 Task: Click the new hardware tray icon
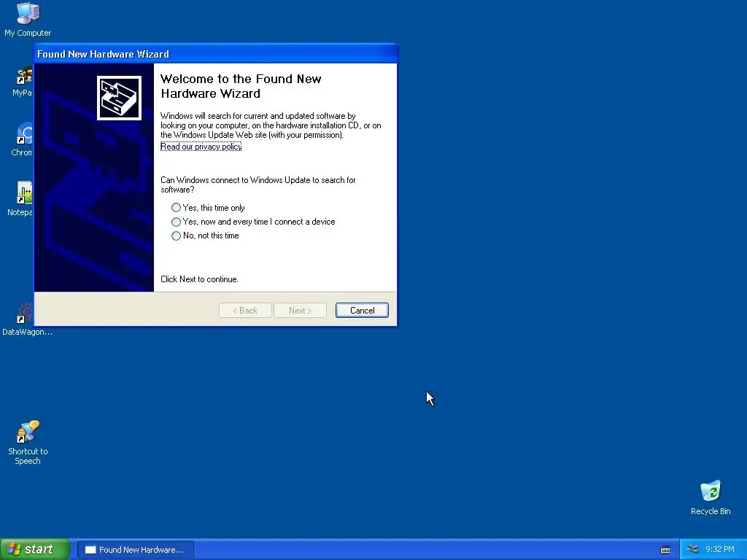point(693,549)
